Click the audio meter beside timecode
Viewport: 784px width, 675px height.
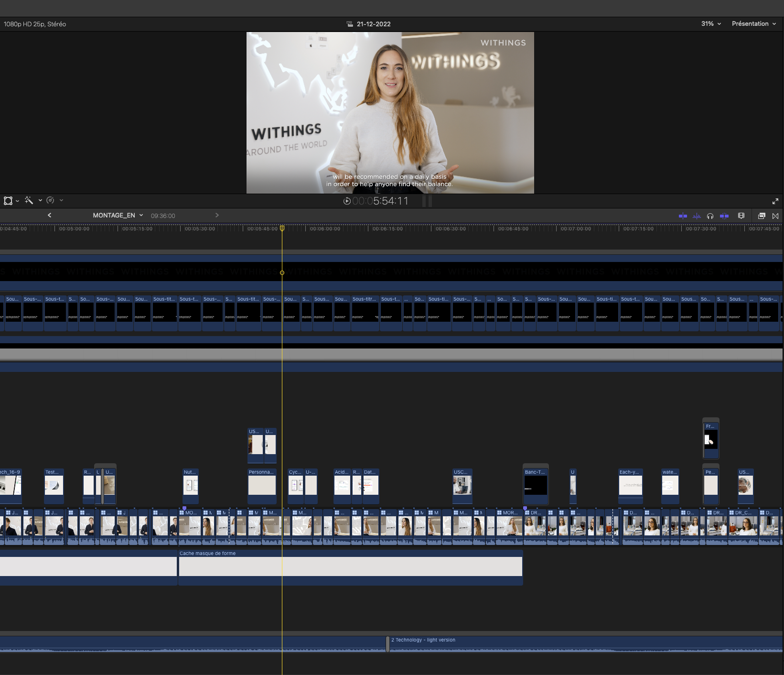427,201
